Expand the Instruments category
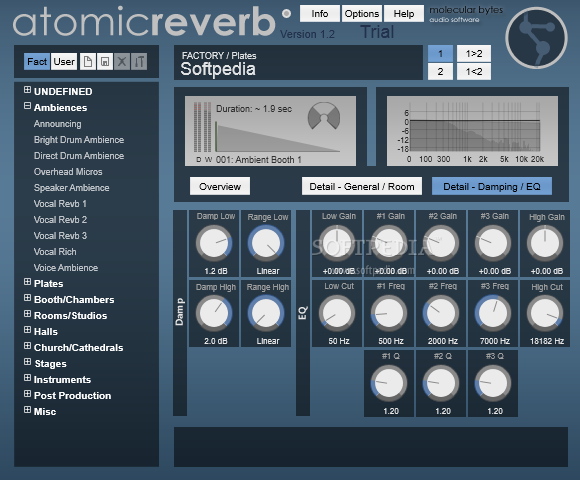The image size is (580, 480). coord(27,378)
